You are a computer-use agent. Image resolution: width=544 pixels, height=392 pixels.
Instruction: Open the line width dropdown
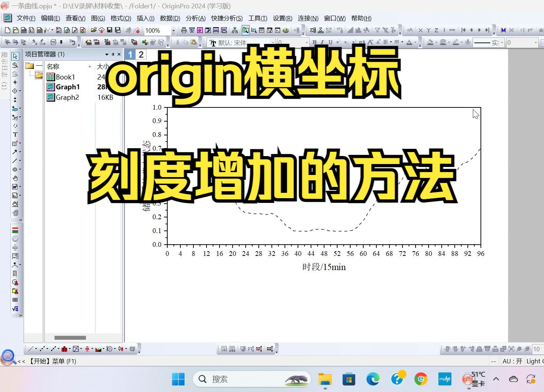pyautogui.click(x=536, y=43)
